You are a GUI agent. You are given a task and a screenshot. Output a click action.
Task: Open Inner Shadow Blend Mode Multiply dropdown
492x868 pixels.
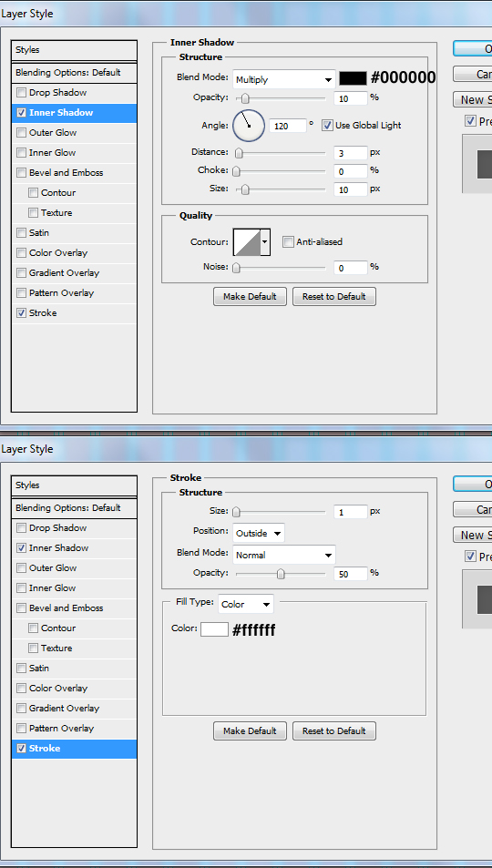(x=284, y=80)
